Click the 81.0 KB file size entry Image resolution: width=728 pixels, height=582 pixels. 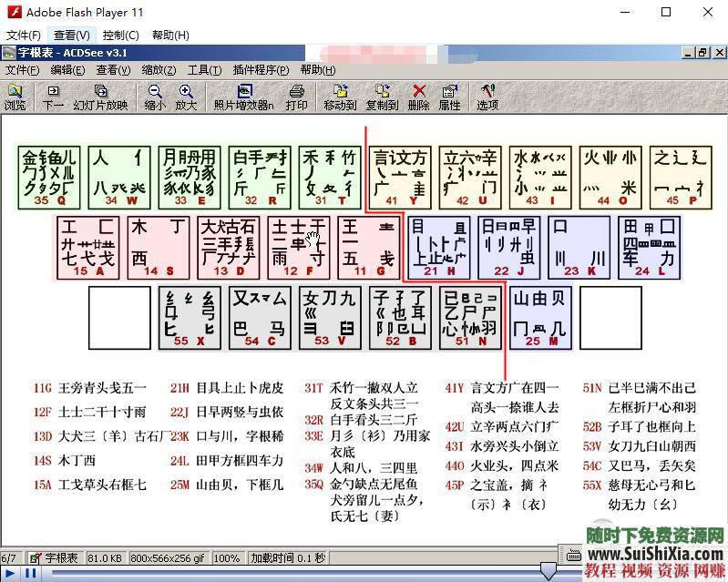[105, 558]
